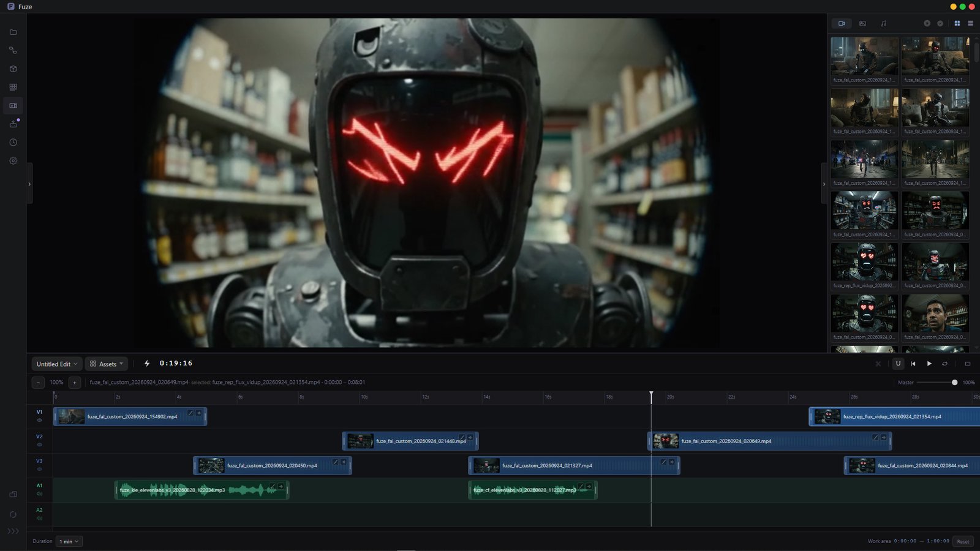Viewport: 980px width, 551px height.
Task: Select the fuze_cf_elevenlabs mp3 audio clip
Action: click(533, 490)
